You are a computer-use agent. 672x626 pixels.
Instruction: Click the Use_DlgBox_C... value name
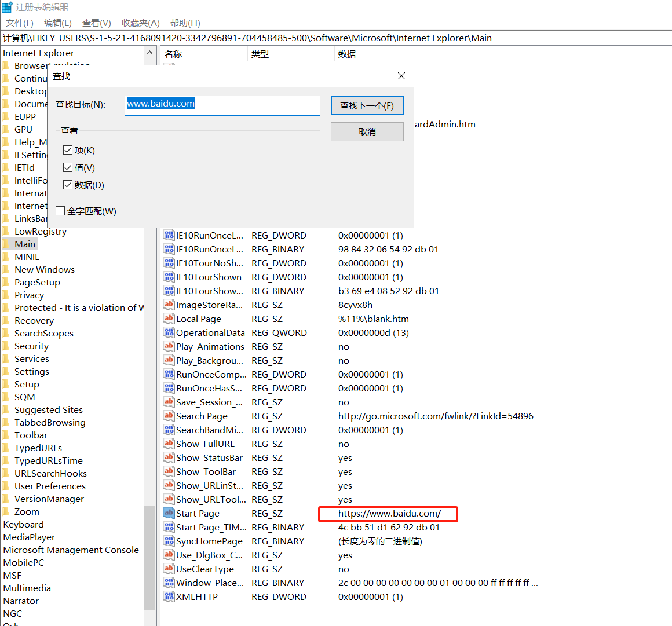click(x=210, y=555)
